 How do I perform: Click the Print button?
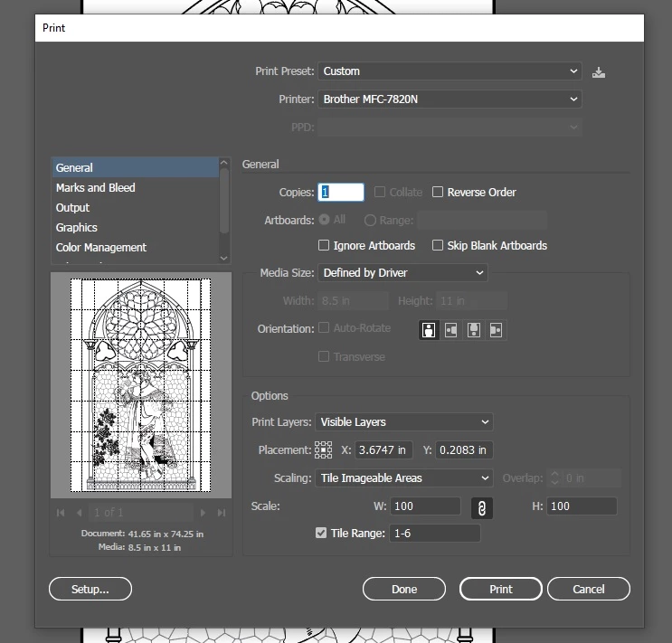click(x=500, y=589)
